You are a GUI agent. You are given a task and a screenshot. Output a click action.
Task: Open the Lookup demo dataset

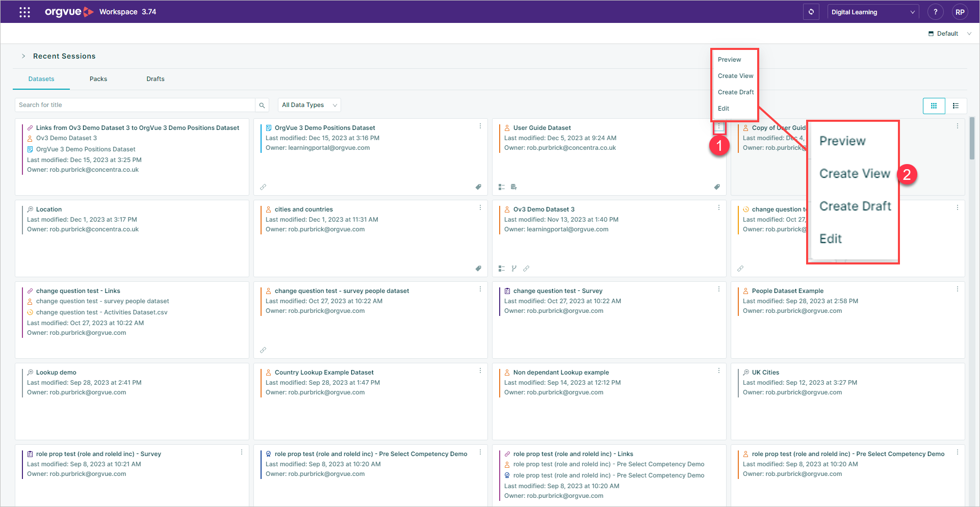coord(56,372)
